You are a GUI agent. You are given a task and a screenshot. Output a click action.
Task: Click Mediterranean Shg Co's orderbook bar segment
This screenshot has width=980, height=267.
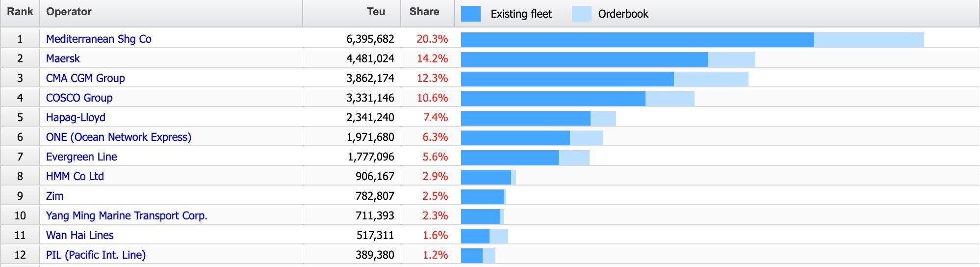869,40
